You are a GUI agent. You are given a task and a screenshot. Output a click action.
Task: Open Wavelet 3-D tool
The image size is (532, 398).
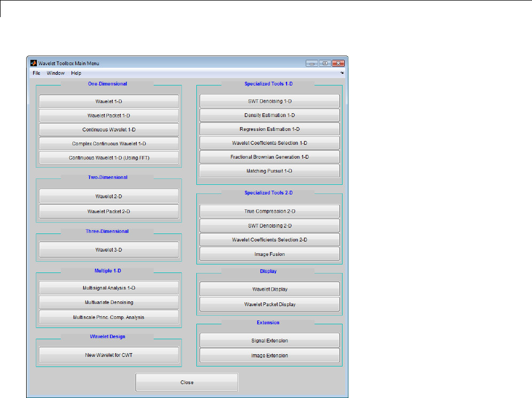109,249
